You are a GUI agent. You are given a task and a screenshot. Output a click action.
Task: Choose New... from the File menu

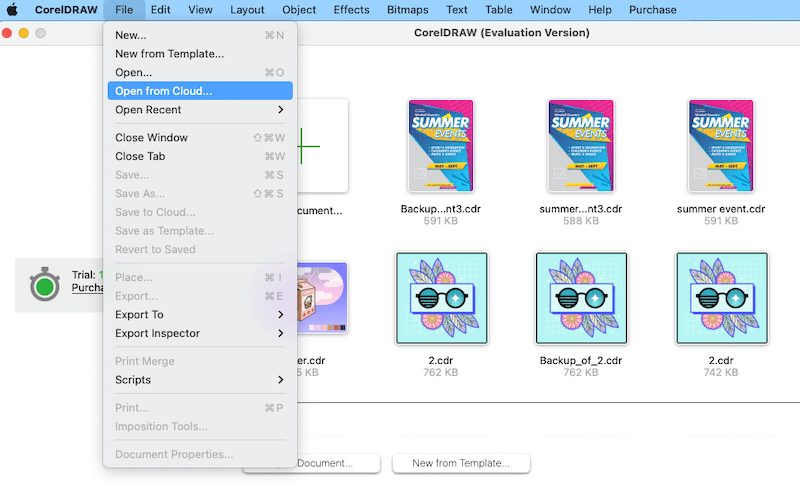tap(200, 35)
